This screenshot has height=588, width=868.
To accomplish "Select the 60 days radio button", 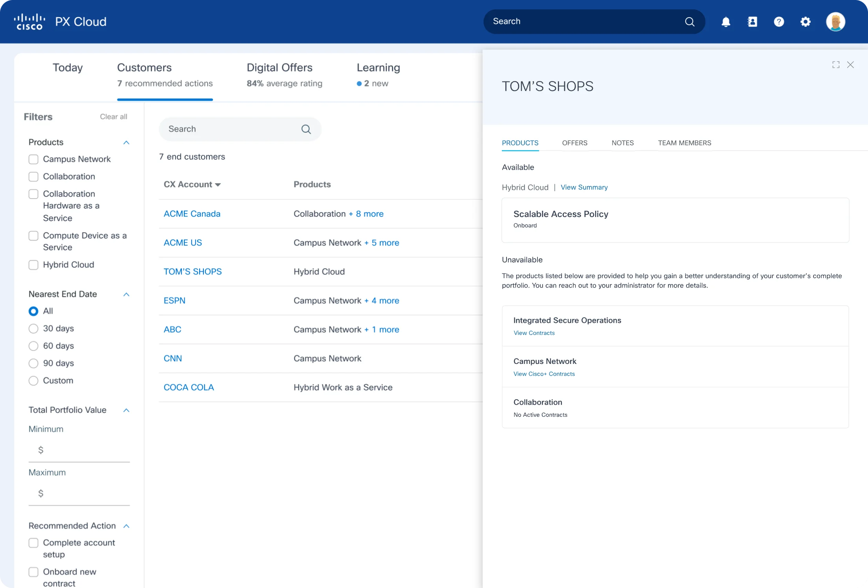I will (x=33, y=346).
